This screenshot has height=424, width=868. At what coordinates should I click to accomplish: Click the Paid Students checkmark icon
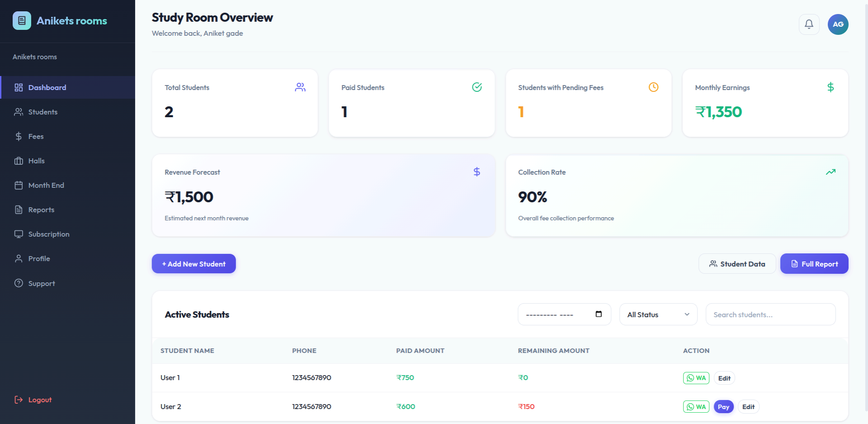click(477, 87)
